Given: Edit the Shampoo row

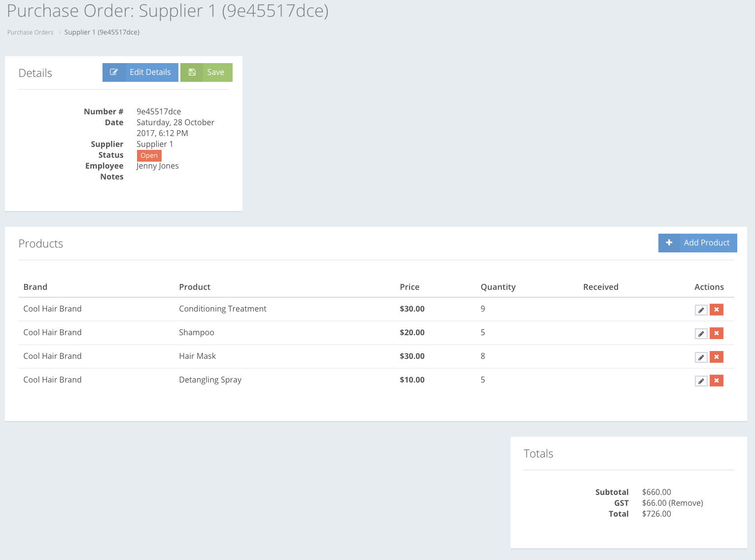Looking at the screenshot, I should (701, 334).
